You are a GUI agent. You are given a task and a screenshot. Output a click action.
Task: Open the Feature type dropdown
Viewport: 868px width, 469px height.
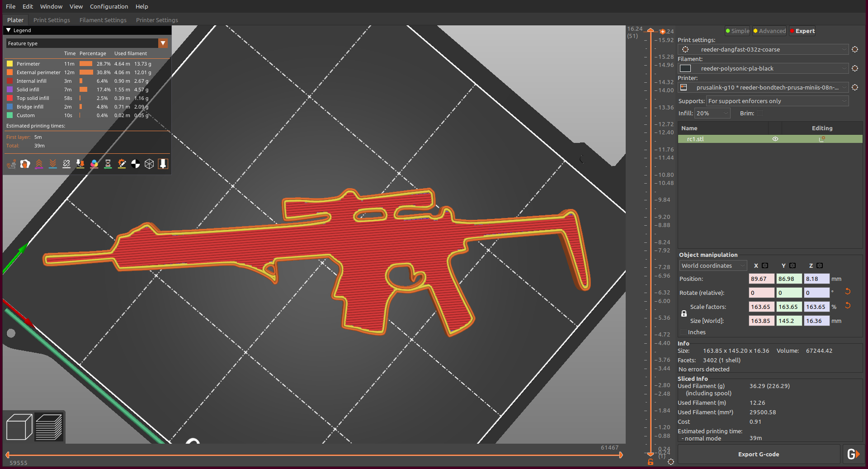(163, 43)
